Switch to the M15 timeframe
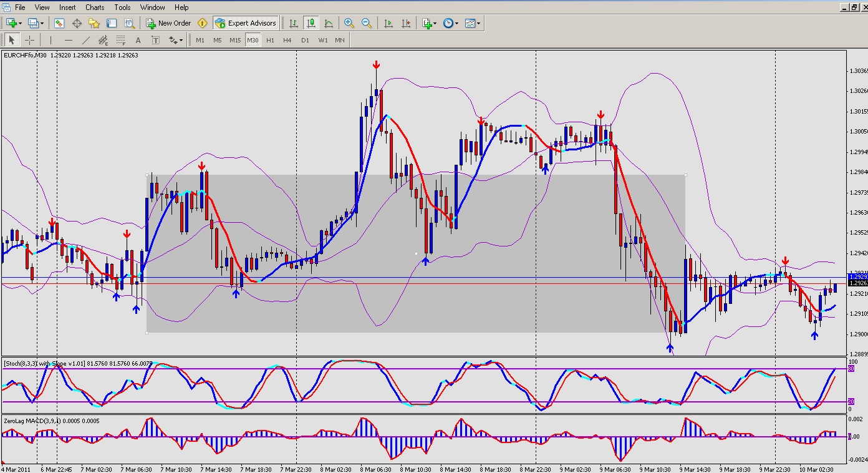 [235, 40]
